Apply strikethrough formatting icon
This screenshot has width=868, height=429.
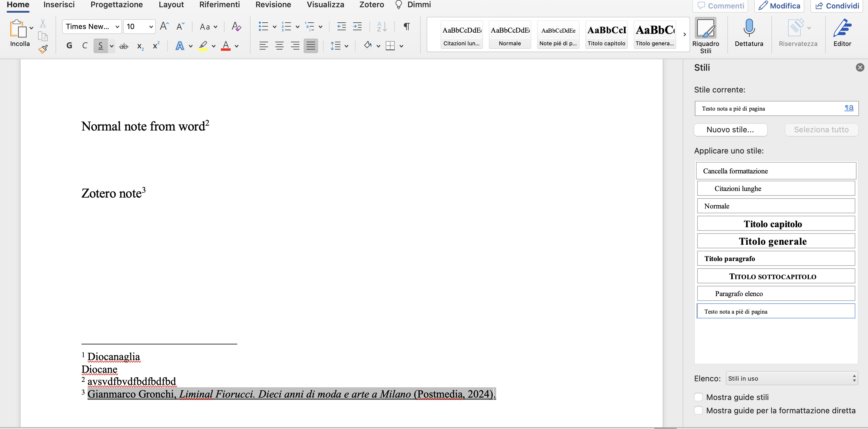pyautogui.click(x=124, y=46)
